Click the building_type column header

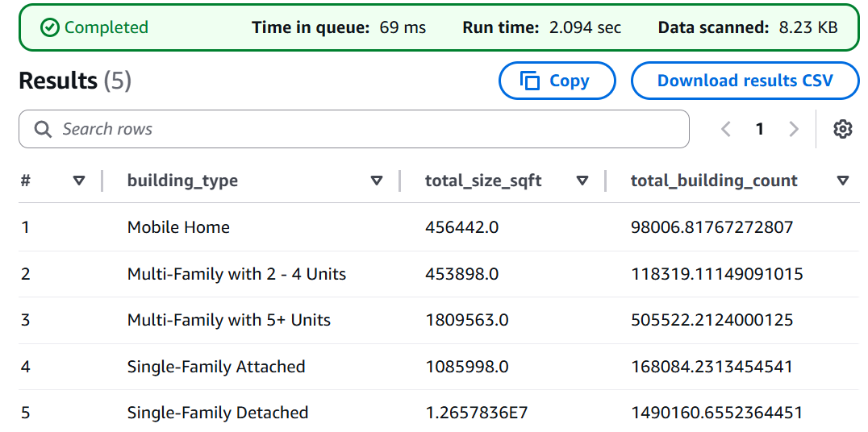coord(182,181)
